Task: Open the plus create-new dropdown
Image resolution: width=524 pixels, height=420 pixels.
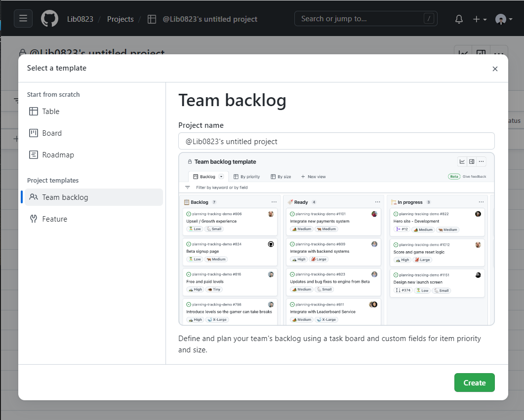Action: [x=480, y=19]
